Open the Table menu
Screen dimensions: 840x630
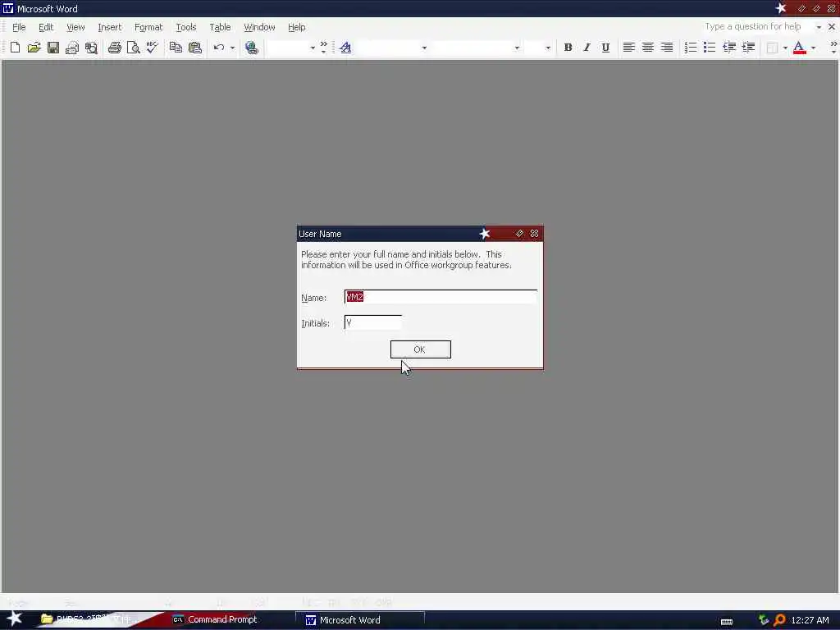click(x=220, y=27)
